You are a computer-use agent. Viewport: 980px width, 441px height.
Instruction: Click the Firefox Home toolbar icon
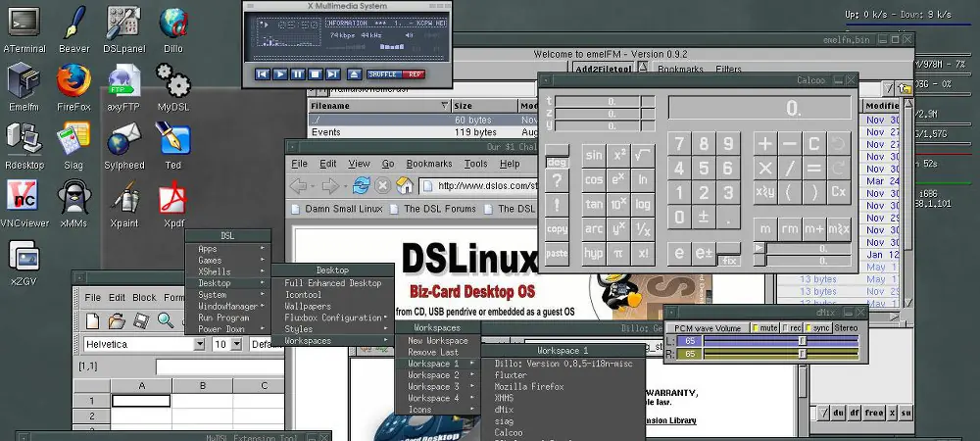click(405, 185)
